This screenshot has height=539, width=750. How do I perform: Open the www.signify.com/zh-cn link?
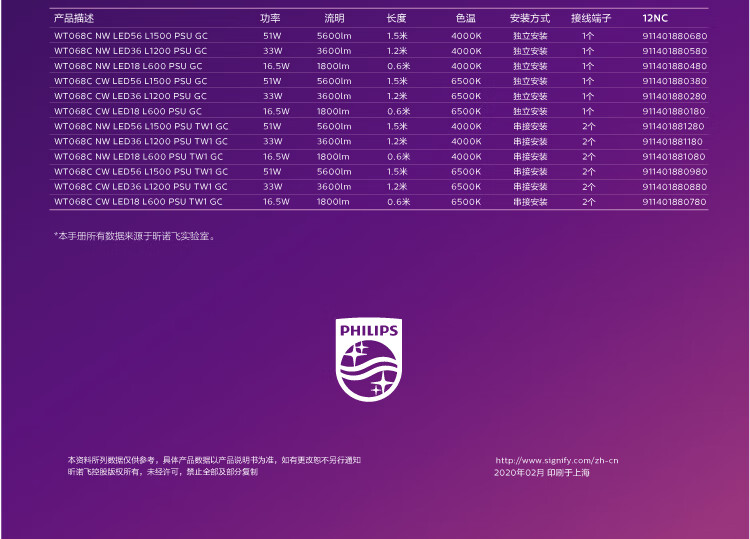click(x=557, y=460)
